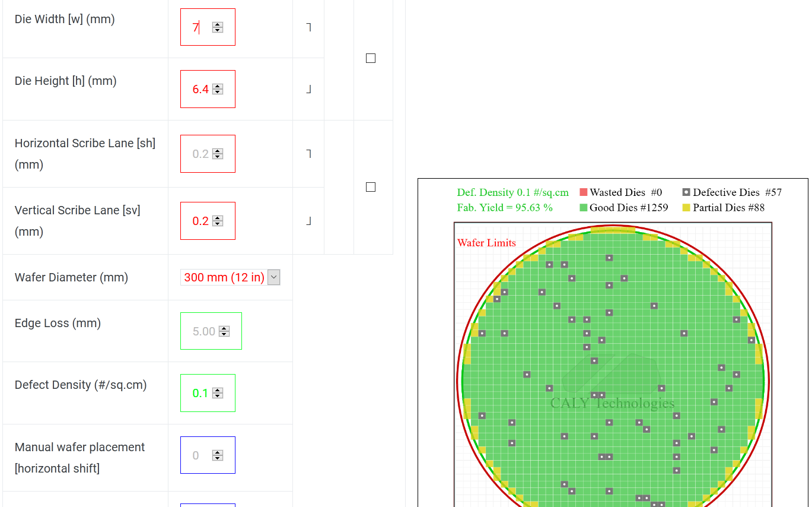Open the Wafer Diameter dropdown

(230, 277)
